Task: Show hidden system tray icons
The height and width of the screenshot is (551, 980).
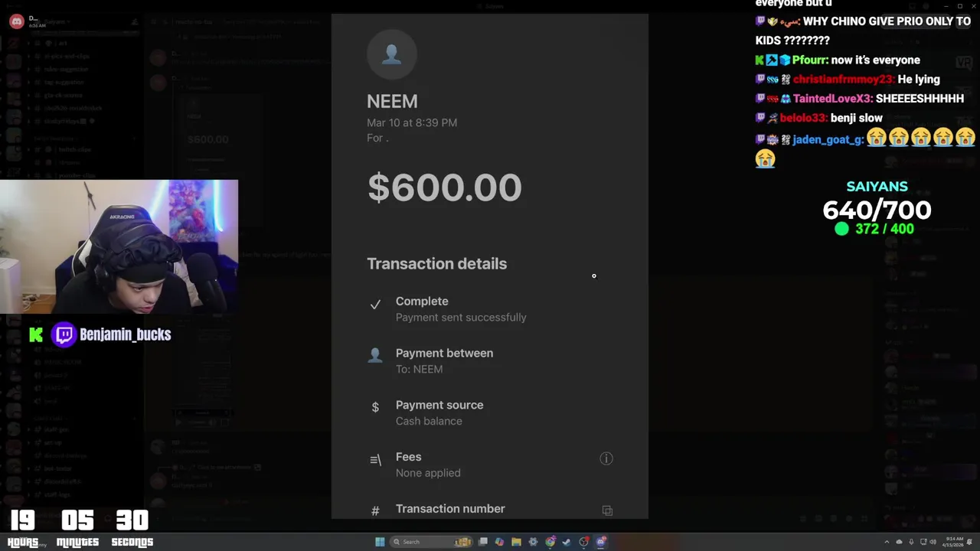Action: [887, 542]
